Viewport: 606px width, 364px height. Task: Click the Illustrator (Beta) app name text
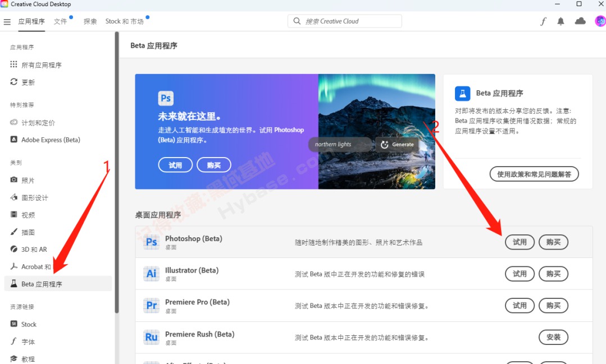[192, 270]
